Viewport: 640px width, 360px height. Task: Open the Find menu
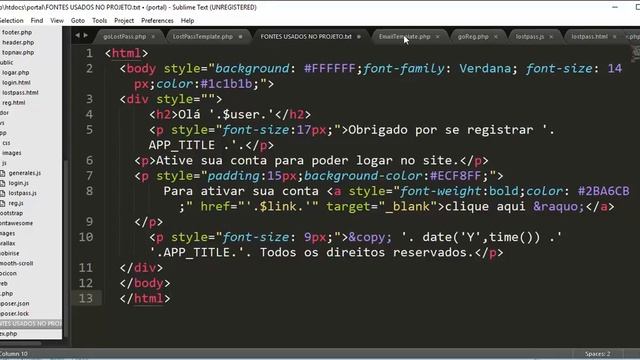click(37, 20)
